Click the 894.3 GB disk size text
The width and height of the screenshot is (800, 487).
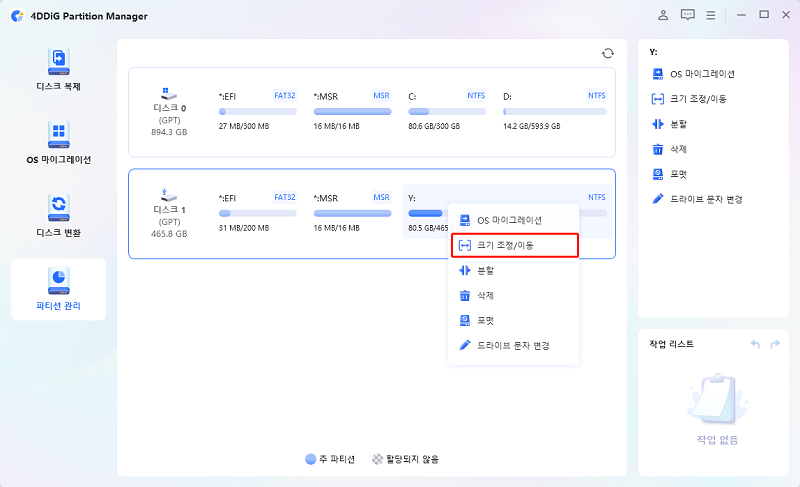pos(169,132)
